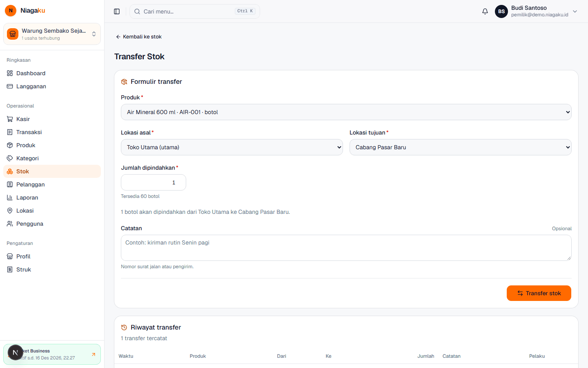Open the notifications bell
The width and height of the screenshot is (588, 368).
coord(485,11)
